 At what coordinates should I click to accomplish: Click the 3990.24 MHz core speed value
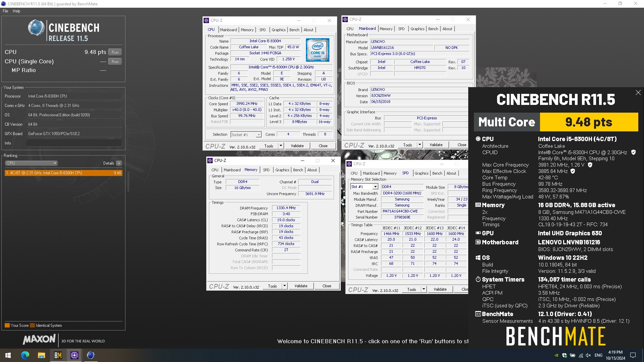[247, 104]
